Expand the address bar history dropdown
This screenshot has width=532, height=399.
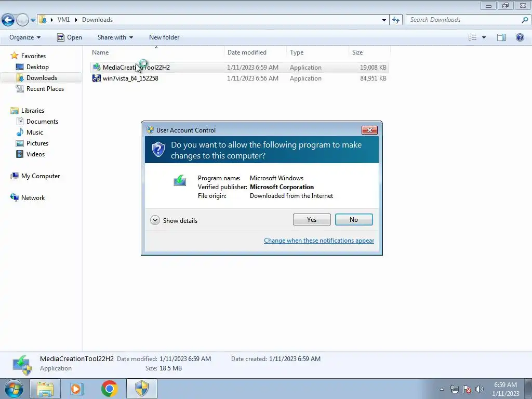pyautogui.click(x=384, y=20)
